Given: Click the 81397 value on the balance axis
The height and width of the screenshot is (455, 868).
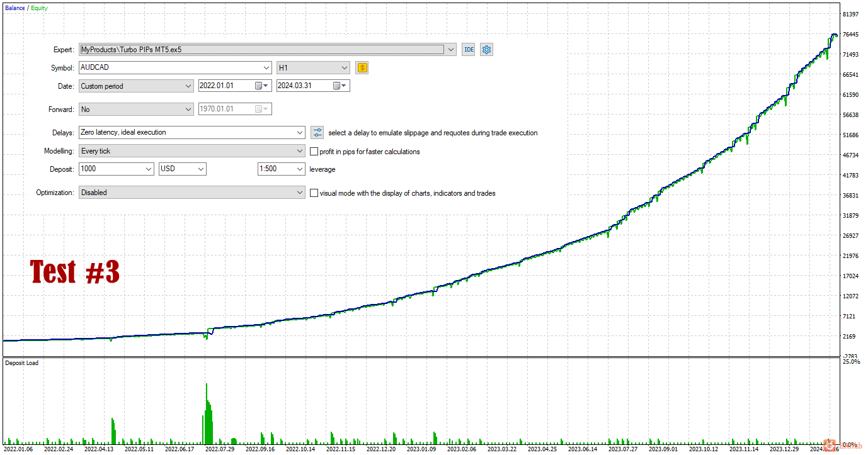Looking at the screenshot, I should [x=850, y=14].
